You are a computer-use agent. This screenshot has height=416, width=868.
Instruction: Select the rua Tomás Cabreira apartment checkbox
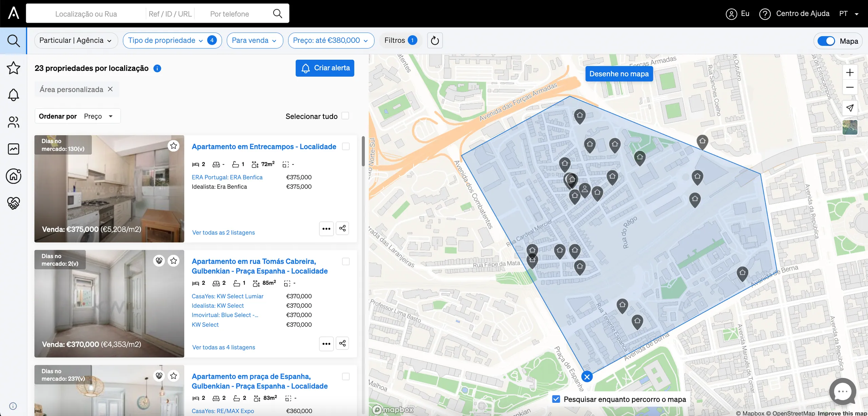[x=346, y=261]
